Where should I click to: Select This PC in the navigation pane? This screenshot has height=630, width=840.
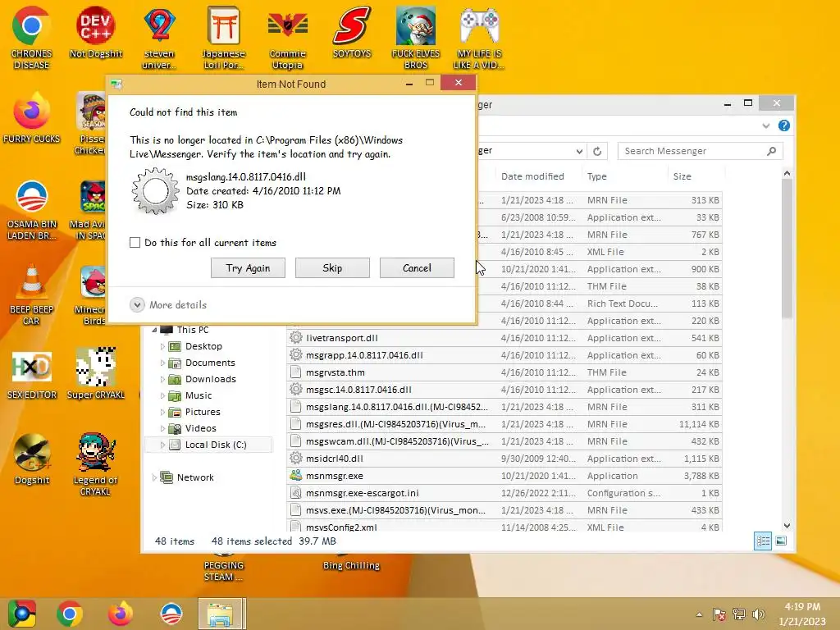(192, 330)
